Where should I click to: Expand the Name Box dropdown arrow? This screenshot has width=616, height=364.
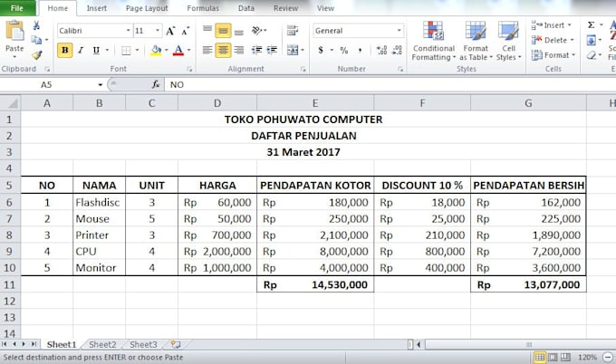101,85
